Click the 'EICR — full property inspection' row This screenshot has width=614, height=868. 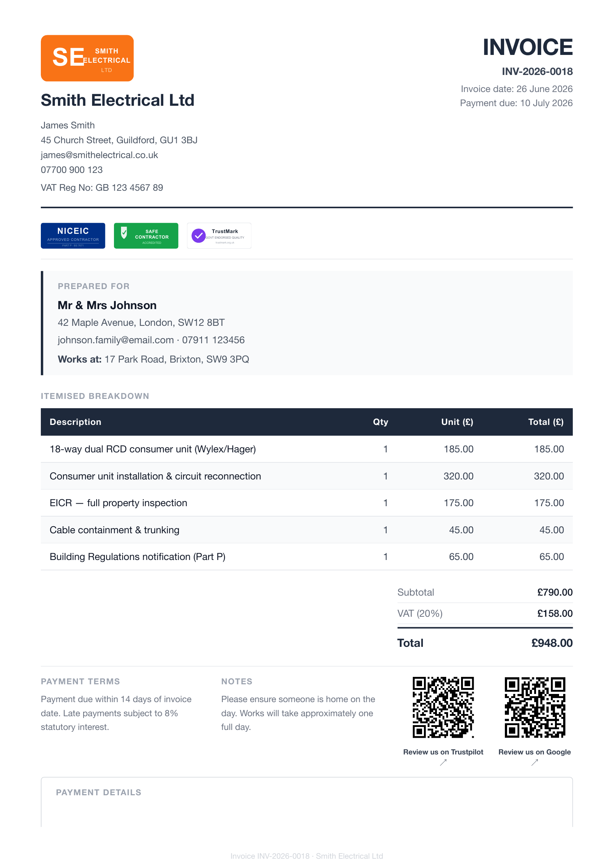tap(307, 503)
